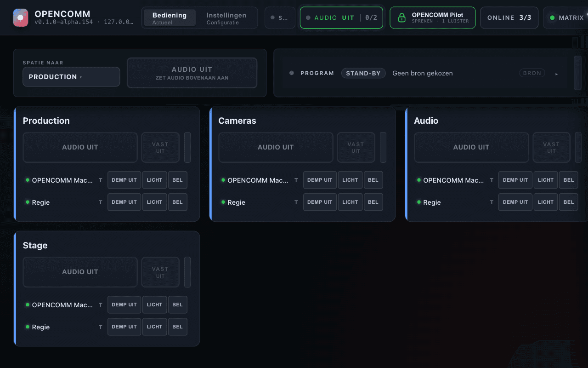Toggle DEMP UIT for Regie in Production
Screen dimensions: 588x368
[124, 202]
